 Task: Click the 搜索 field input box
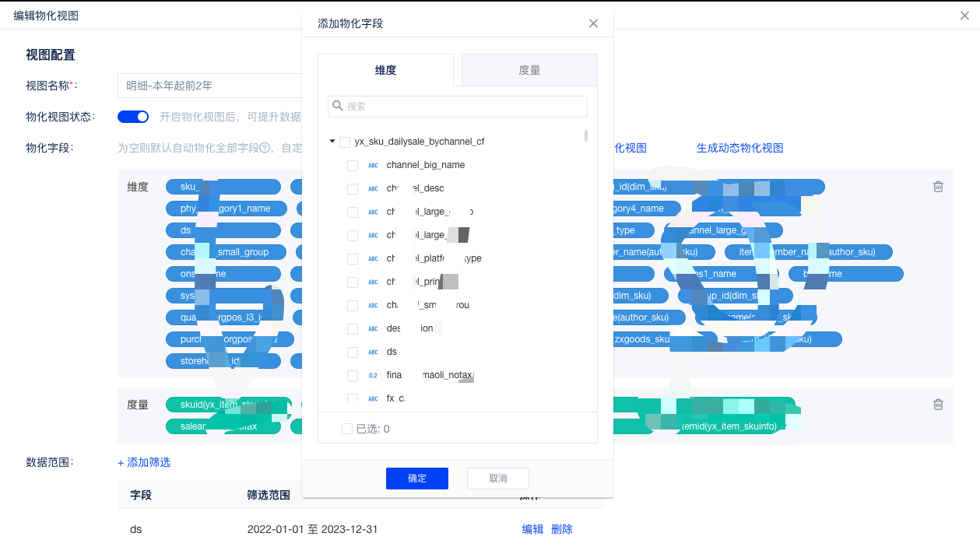coord(463,106)
